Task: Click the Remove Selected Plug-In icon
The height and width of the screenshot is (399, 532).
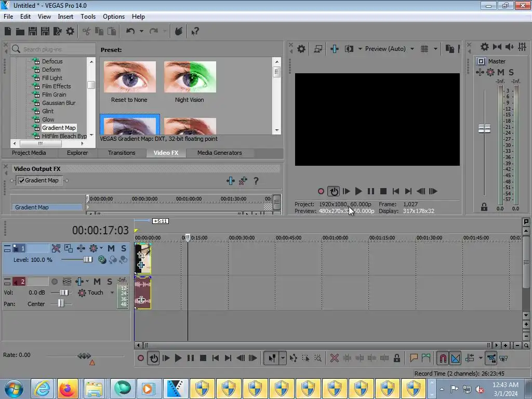Action: [x=243, y=181]
